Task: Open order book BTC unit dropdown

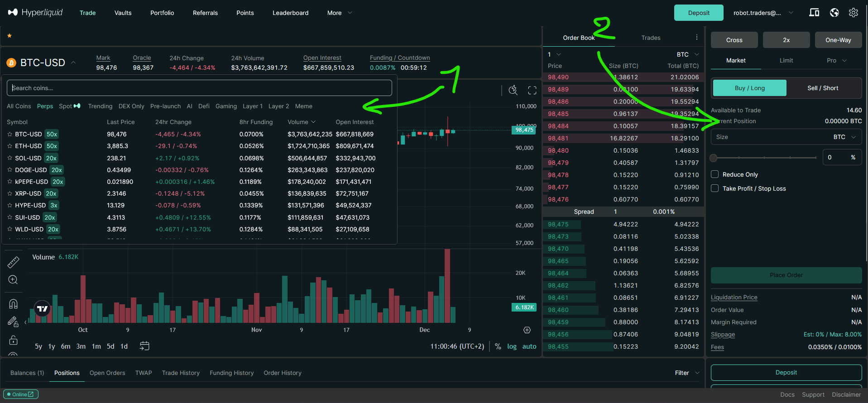Action: coord(688,54)
